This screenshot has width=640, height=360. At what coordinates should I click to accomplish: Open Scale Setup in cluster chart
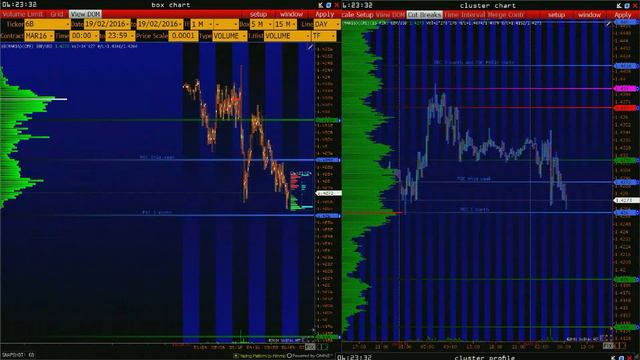[358, 15]
